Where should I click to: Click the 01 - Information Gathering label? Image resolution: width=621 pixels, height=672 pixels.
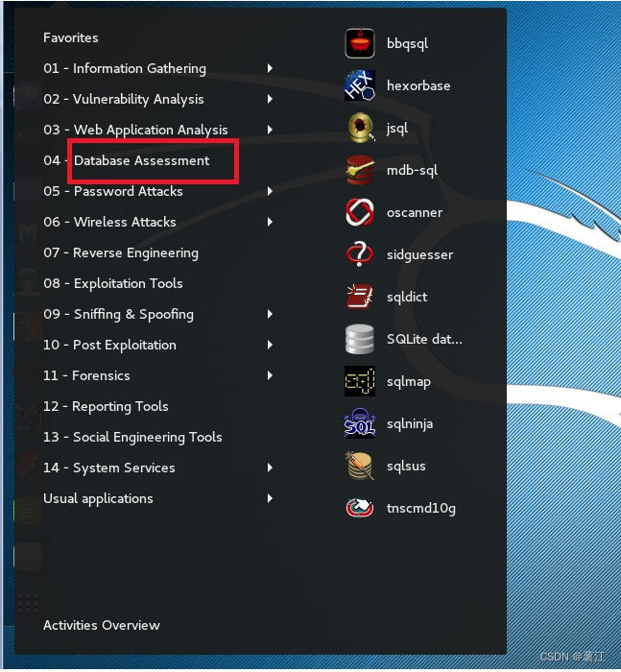(x=125, y=68)
